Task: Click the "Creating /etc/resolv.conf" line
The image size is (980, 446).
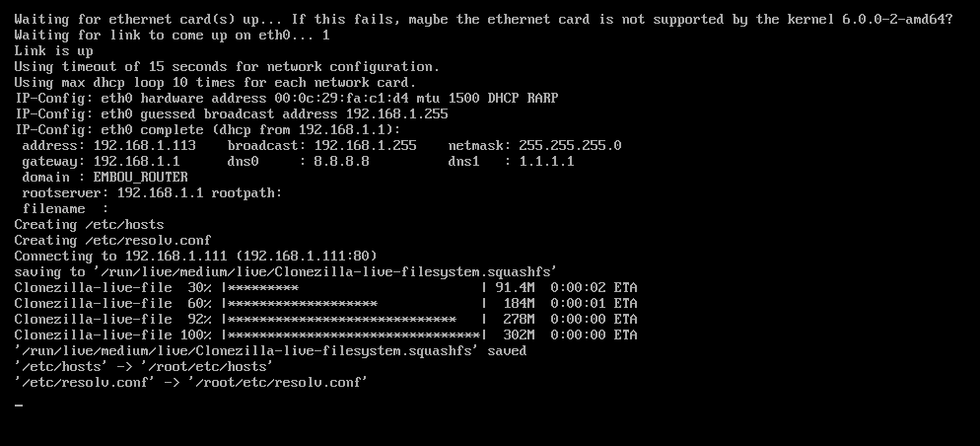Action: pos(112,240)
